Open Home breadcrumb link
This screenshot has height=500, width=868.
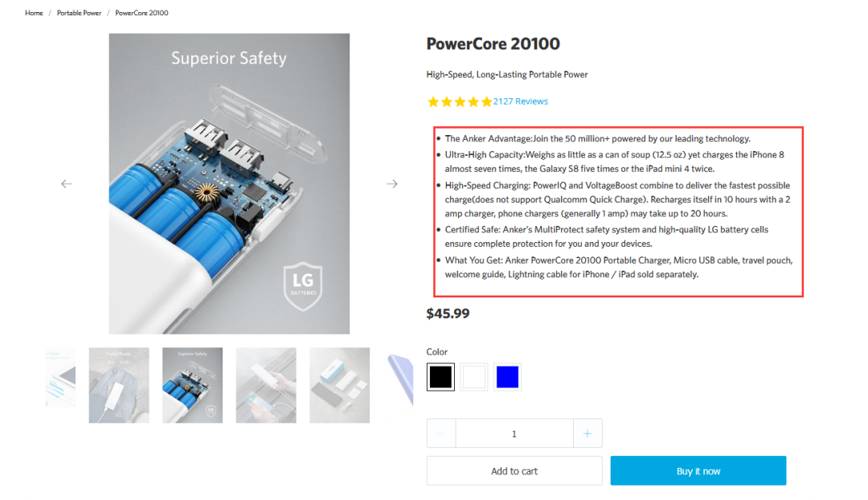[x=34, y=13]
